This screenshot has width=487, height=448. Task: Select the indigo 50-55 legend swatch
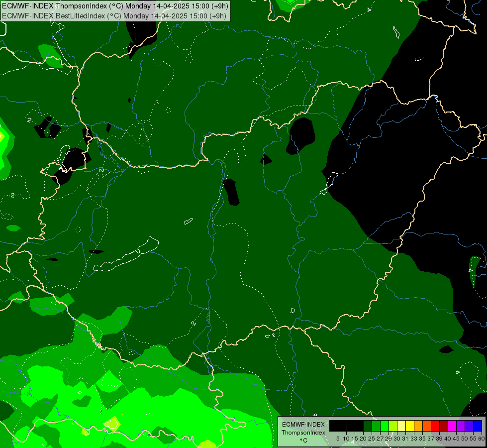(469, 426)
